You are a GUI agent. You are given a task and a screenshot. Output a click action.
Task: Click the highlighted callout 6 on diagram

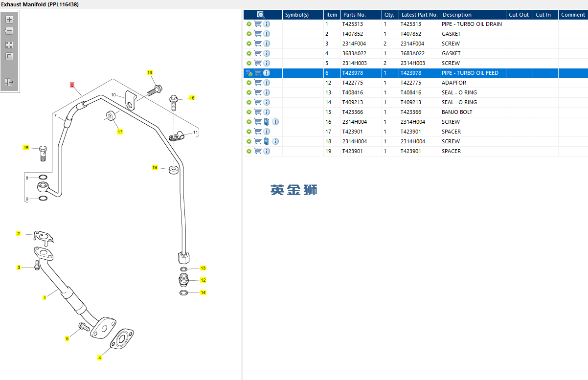coord(72,85)
